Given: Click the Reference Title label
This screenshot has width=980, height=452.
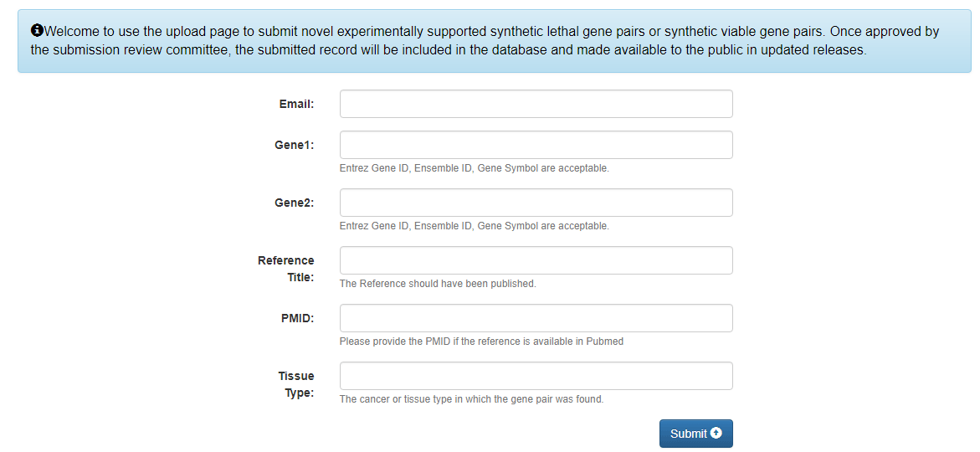Looking at the screenshot, I should pos(286,269).
